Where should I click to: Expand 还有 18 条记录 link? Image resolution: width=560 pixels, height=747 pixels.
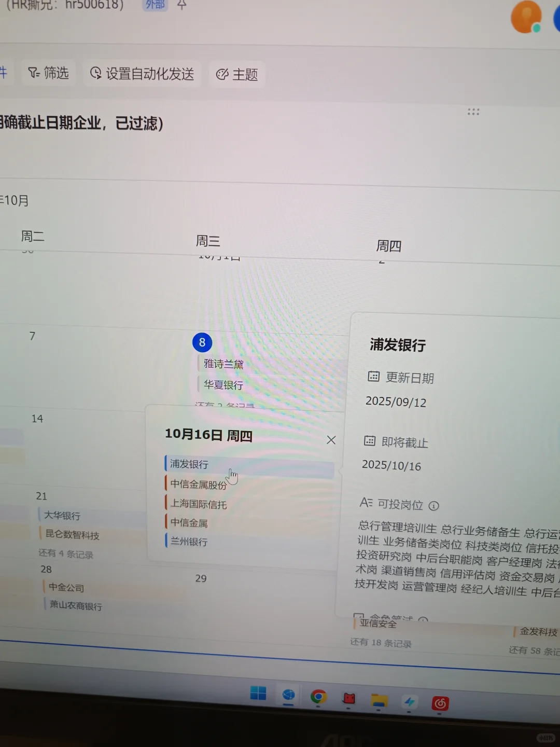(x=381, y=643)
